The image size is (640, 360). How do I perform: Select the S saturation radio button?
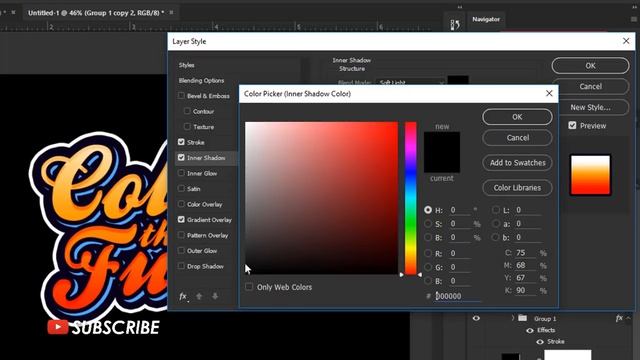[428, 224]
